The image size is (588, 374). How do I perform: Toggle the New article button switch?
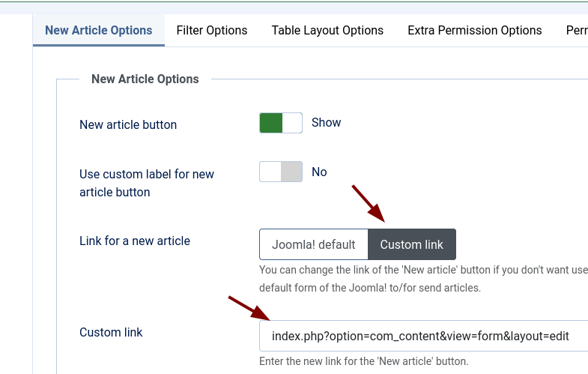(x=281, y=123)
